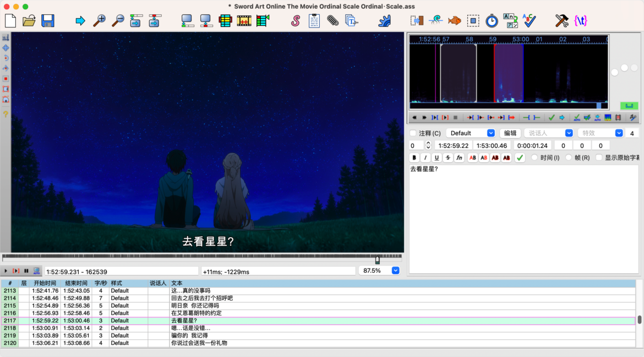The width and height of the screenshot is (644, 357).
Task: Select the drag subtitles visual tool
Action: [x=6, y=48]
